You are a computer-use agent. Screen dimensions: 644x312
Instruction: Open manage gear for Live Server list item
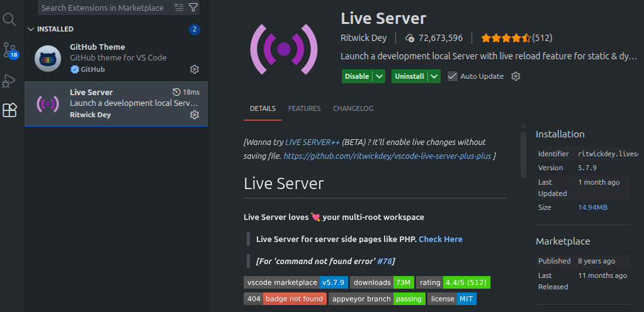pos(195,114)
